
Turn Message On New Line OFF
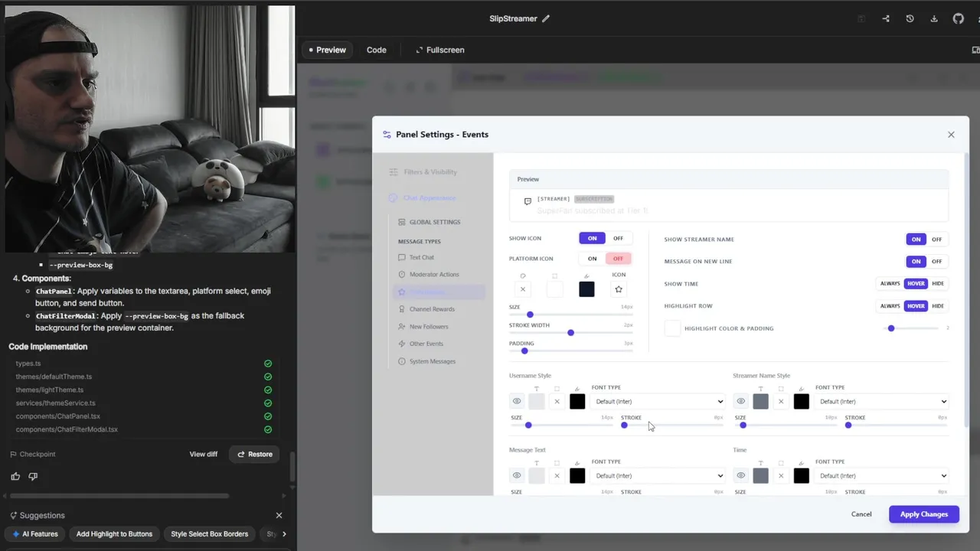(936, 261)
